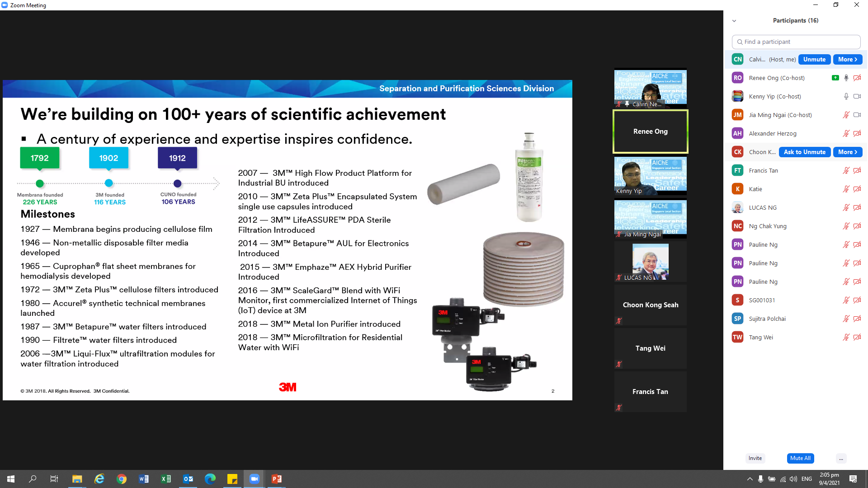
Task: Show hidden system tray icons
Action: pyautogui.click(x=750, y=479)
